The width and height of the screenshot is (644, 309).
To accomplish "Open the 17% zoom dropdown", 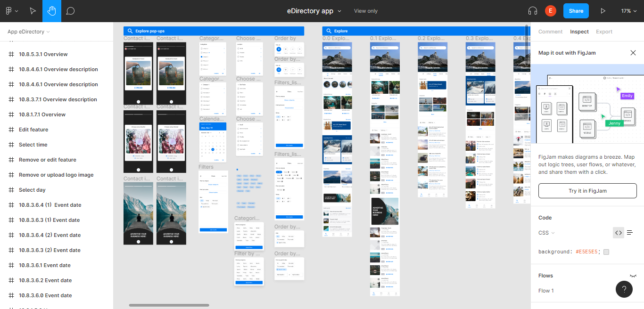I will click(629, 11).
